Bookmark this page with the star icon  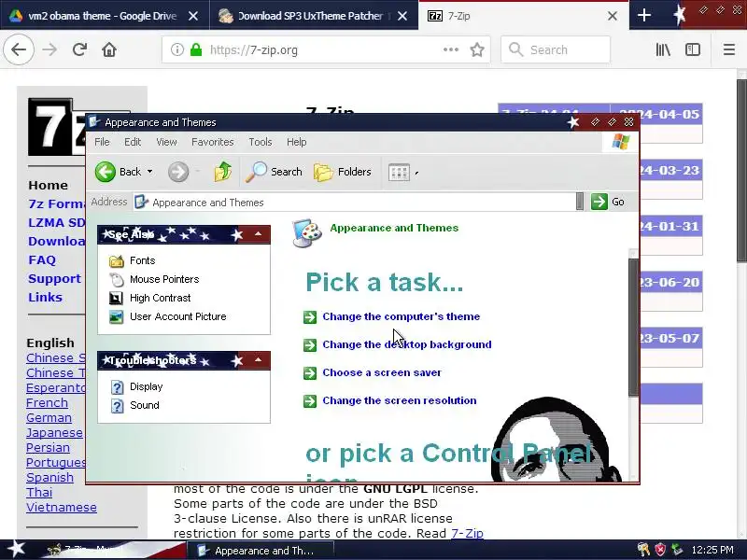coord(477,49)
